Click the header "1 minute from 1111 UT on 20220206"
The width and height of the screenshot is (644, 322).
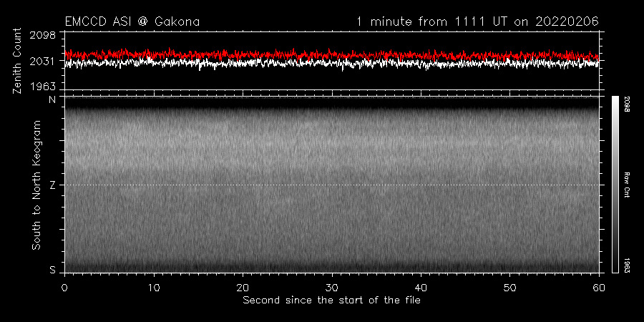pos(477,21)
